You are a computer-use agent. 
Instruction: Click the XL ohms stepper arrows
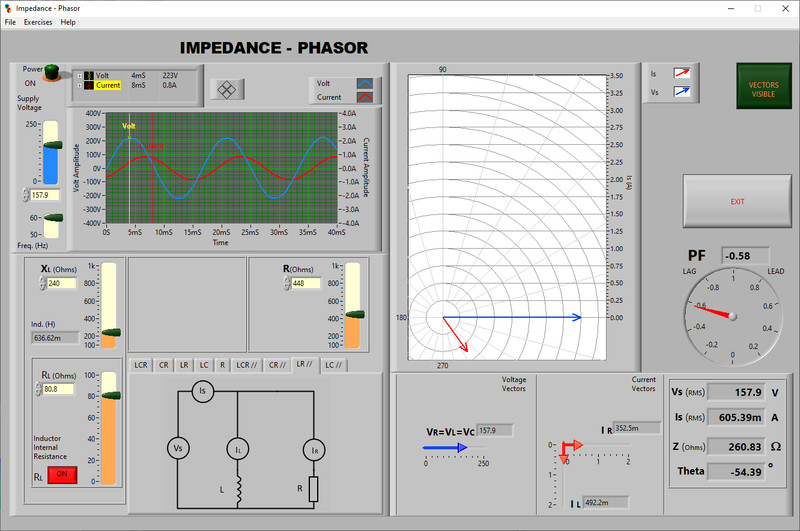click(42, 283)
